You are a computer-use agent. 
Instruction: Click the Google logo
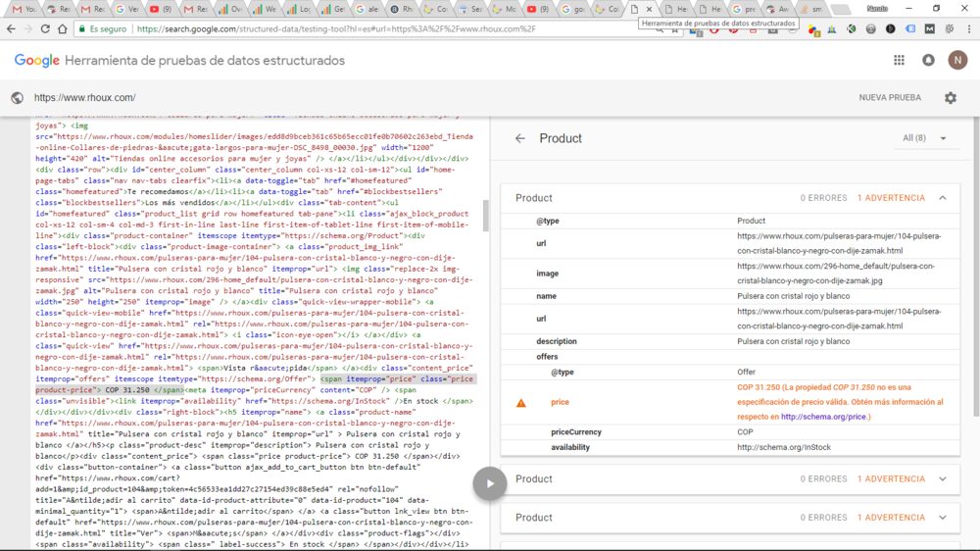[x=37, y=61]
